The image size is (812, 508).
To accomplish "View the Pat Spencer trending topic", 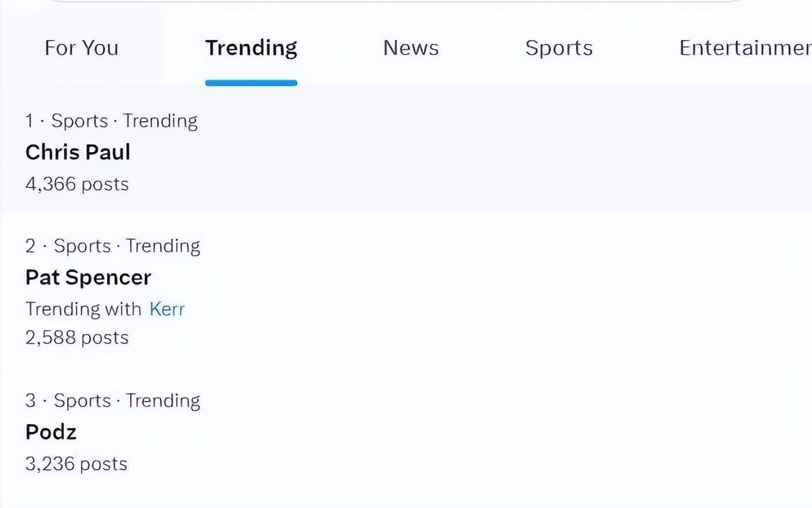I will click(88, 277).
